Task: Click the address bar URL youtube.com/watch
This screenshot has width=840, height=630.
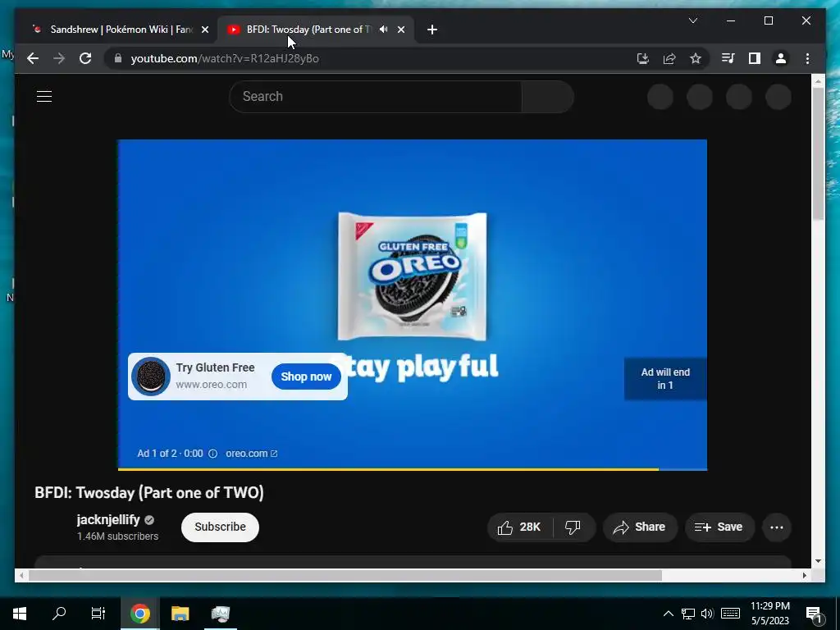Action: tap(225, 58)
